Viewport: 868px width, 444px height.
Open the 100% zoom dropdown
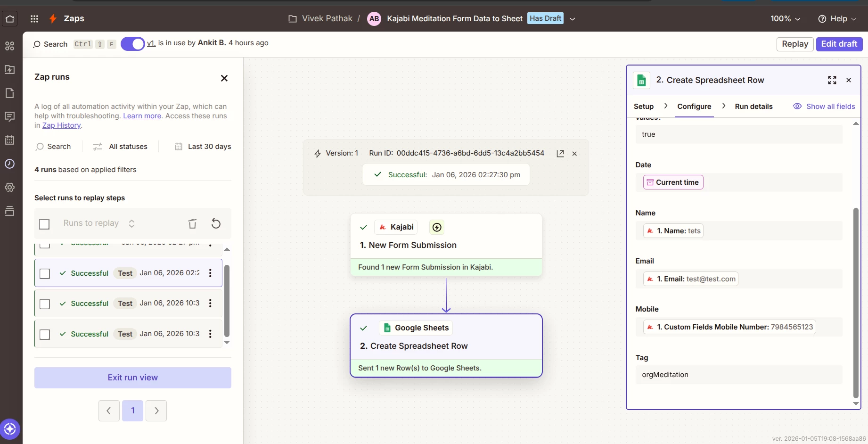coord(785,19)
